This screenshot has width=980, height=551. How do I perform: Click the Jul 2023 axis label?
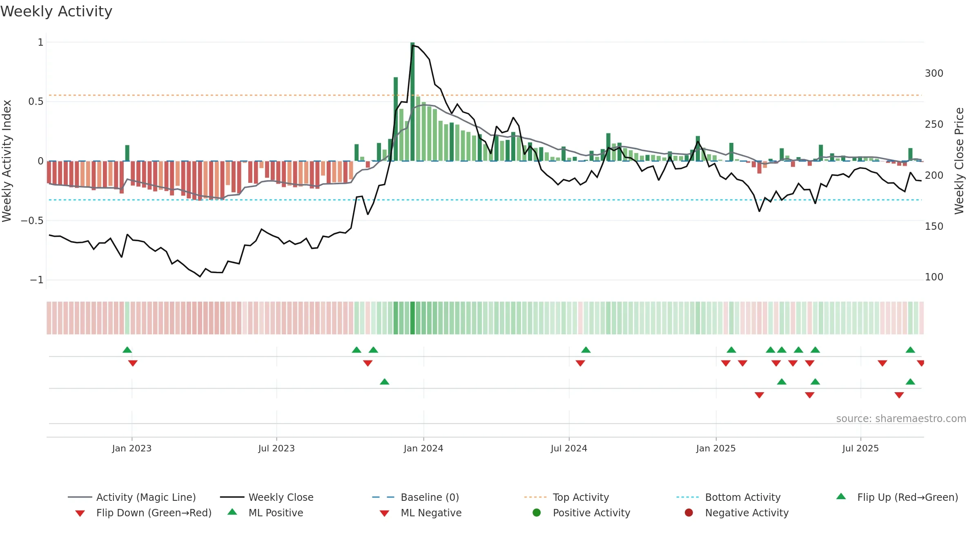(x=276, y=448)
